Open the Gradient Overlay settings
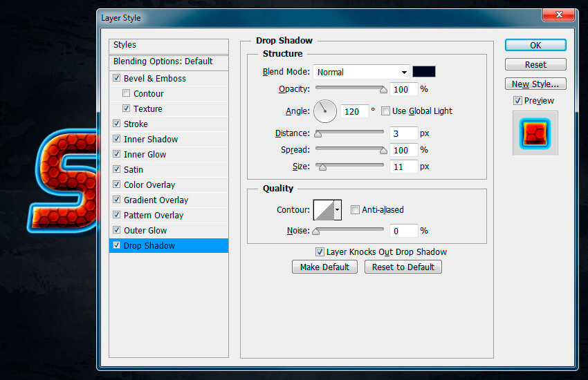This screenshot has height=380, width=588. (x=156, y=200)
